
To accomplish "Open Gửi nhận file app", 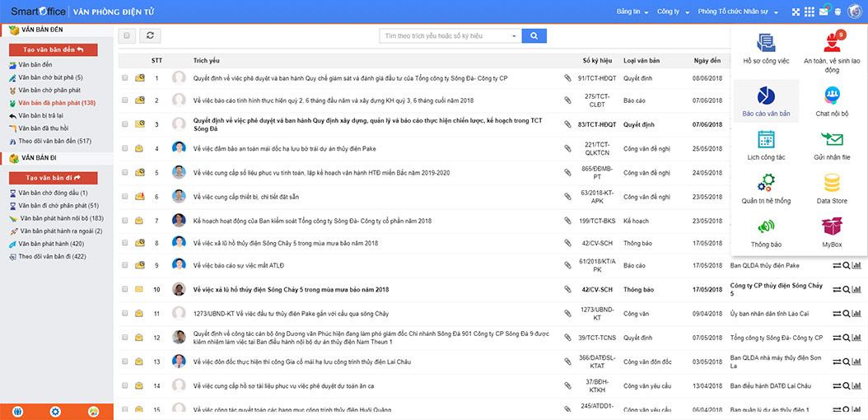I will click(x=832, y=145).
